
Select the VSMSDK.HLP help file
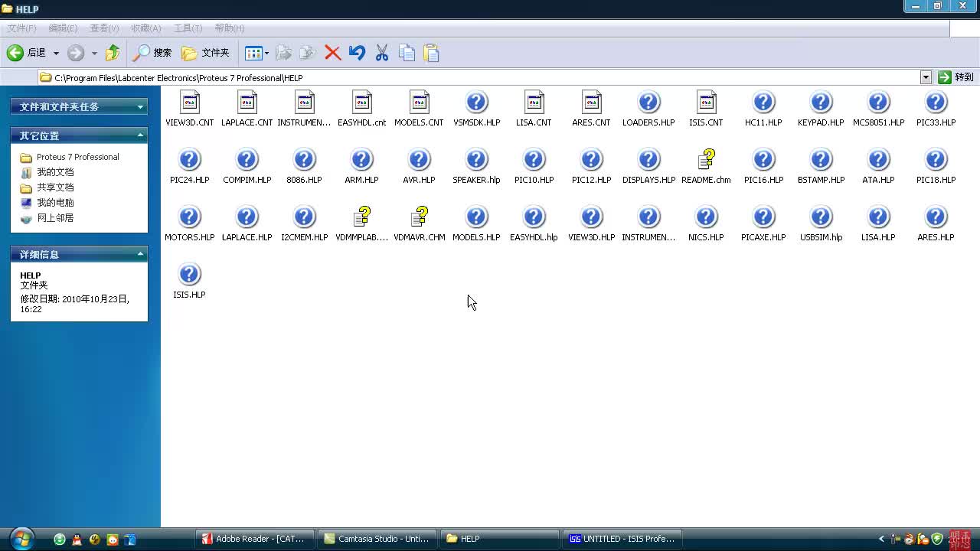point(476,103)
